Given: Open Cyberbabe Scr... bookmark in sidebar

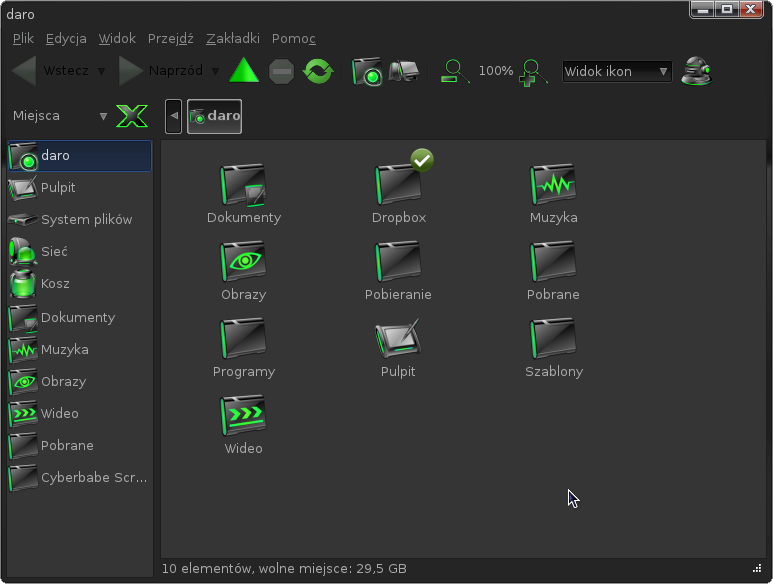Looking at the screenshot, I should click(x=80, y=478).
